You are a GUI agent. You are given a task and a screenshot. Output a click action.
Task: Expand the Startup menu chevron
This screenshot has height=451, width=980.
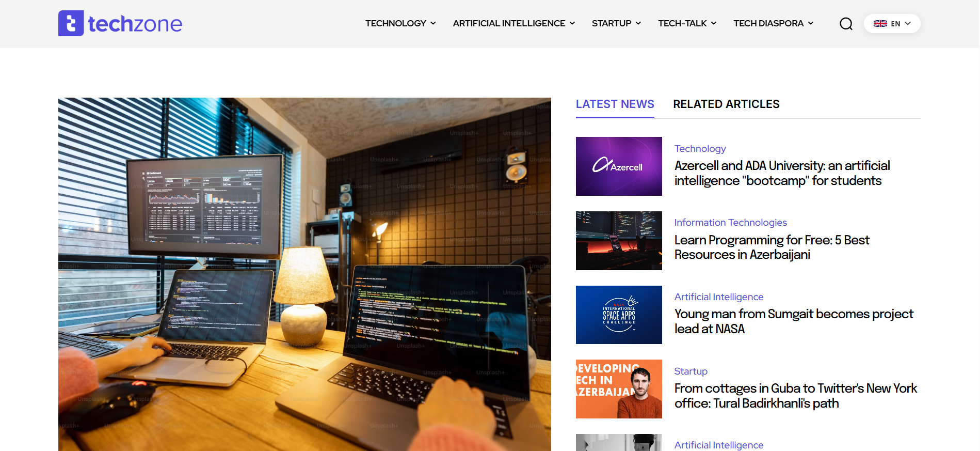(x=638, y=23)
